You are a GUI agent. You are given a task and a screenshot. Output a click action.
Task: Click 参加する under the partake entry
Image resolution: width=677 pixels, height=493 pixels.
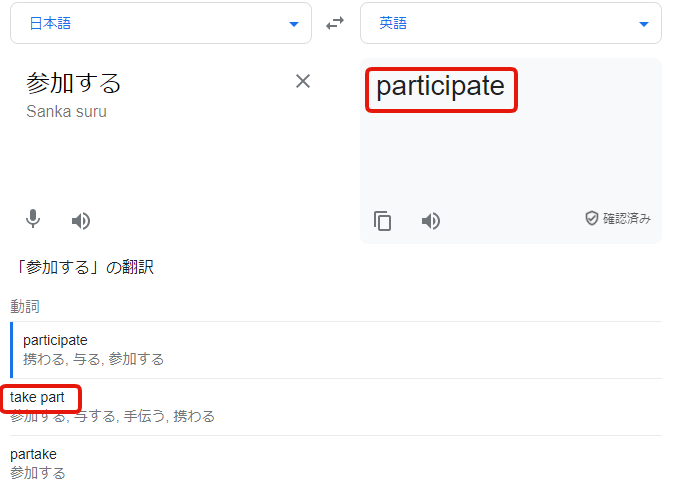click(x=38, y=473)
